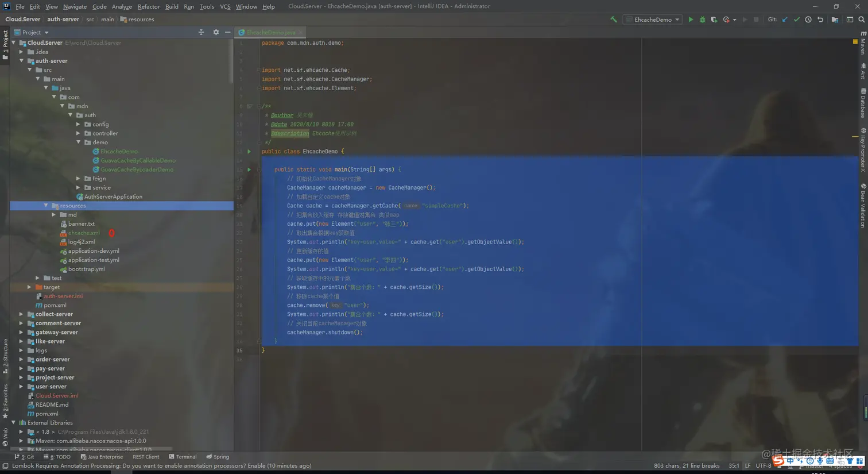The width and height of the screenshot is (868, 474).
Task: Expand the config package
Action: pyautogui.click(x=78, y=124)
